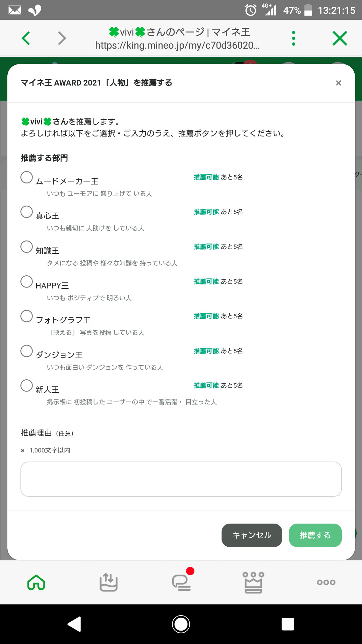Pick the ダンジョン王 option
Viewport: 362px width, 644px height.
click(x=27, y=351)
